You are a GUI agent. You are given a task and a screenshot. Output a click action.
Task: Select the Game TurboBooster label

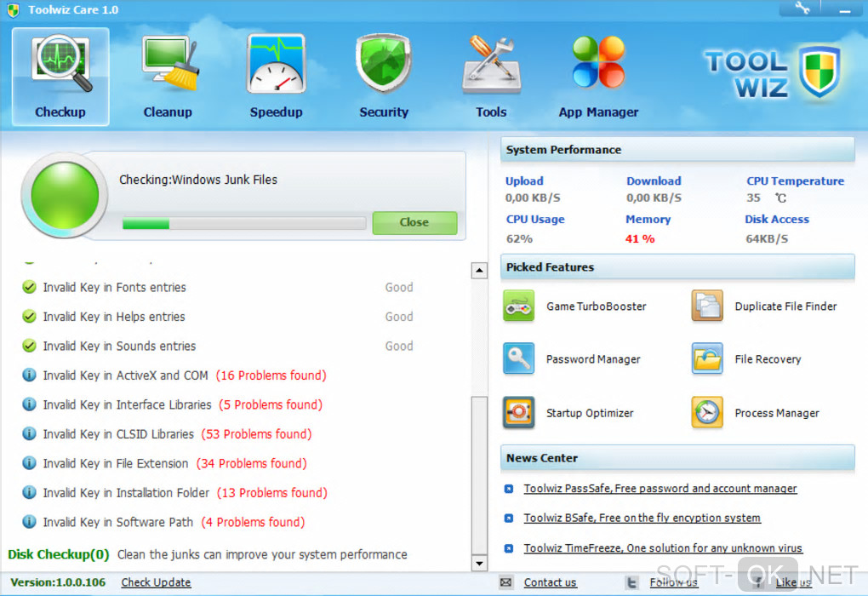click(x=597, y=307)
